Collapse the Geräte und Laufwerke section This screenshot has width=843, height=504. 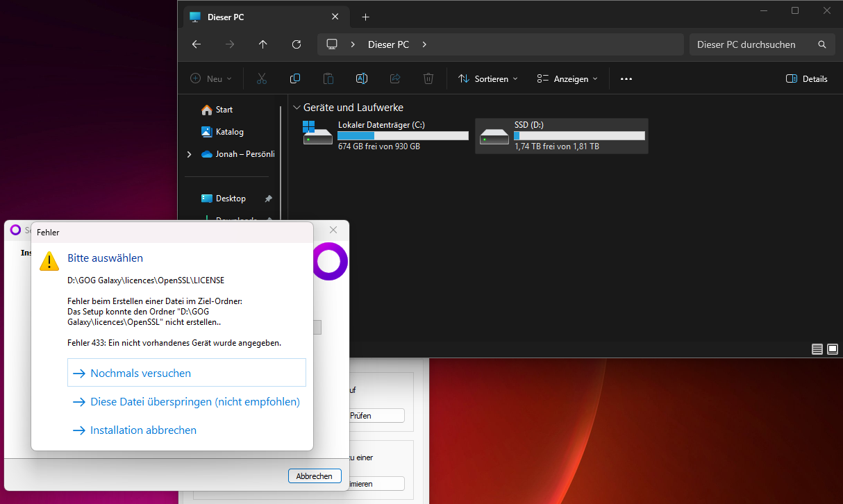(x=297, y=107)
